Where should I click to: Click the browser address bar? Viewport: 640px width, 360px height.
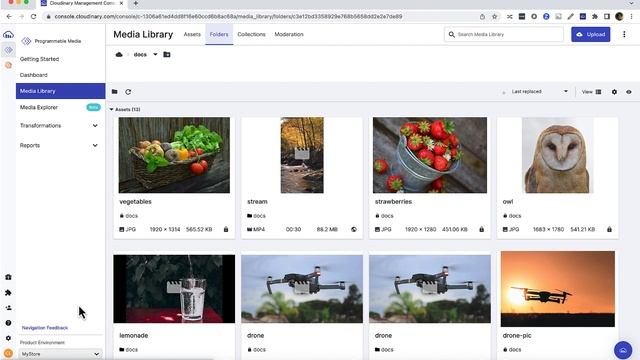(x=261, y=16)
